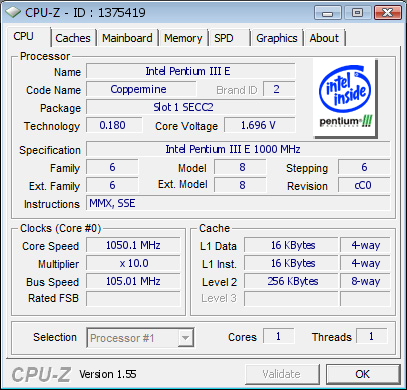This screenshot has height=390, width=407.
Task: Select the Memory tab
Action: [183, 38]
